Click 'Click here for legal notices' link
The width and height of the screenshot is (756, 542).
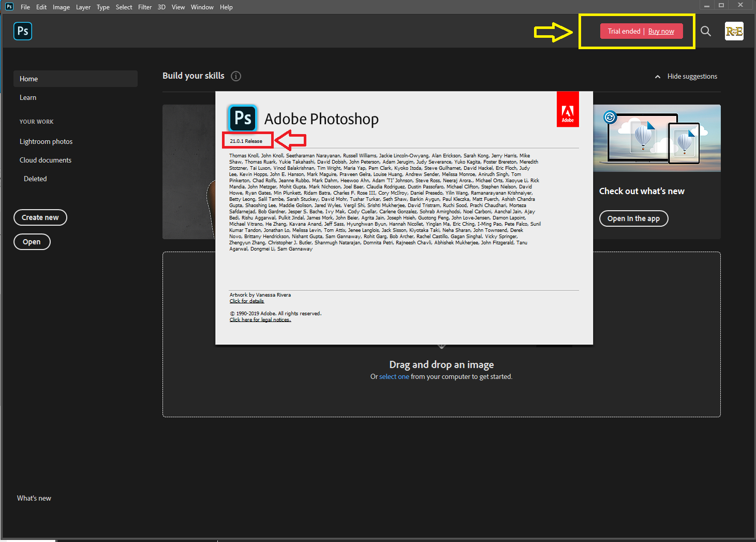260,320
